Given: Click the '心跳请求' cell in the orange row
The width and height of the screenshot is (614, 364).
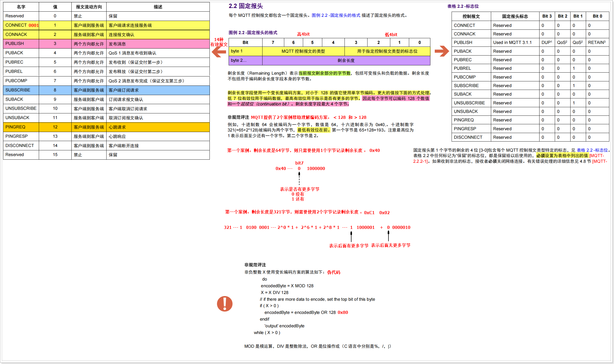Looking at the screenshot, I should pyautogui.click(x=158, y=127).
